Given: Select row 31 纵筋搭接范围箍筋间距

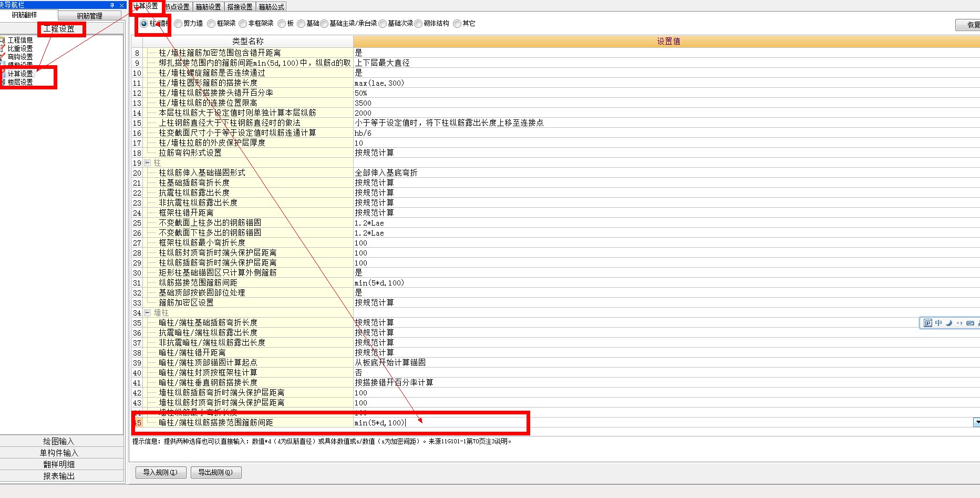Looking at the screenshot, I should (198, 283).
